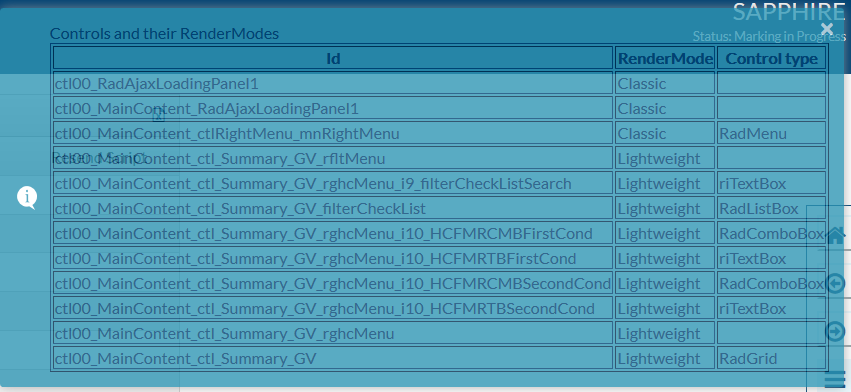This screenshot has height=392, width=851.
Task: Click Classic in the ctl00_RadAjaxLoadingPanel1 row
Action: click(642, 84)
